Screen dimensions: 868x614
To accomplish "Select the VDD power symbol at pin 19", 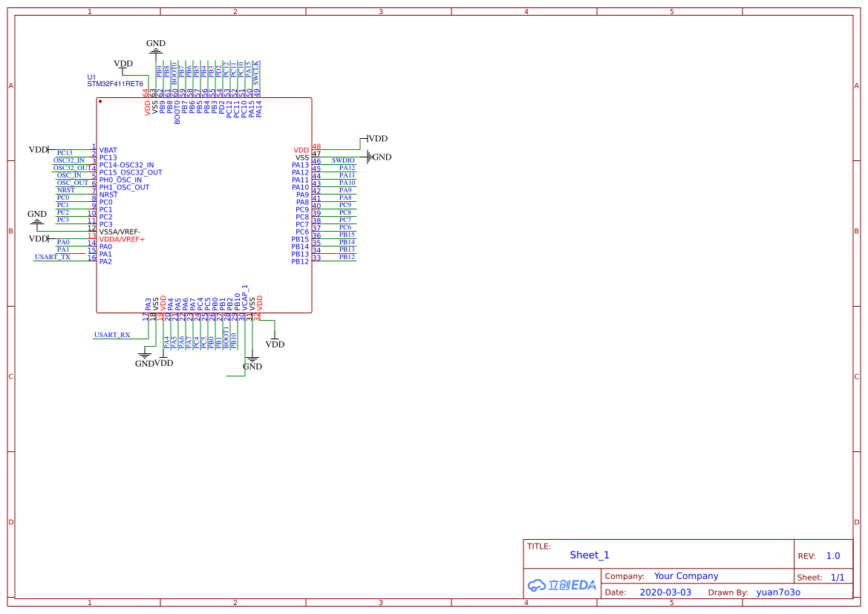I will (x=163, y=360).
